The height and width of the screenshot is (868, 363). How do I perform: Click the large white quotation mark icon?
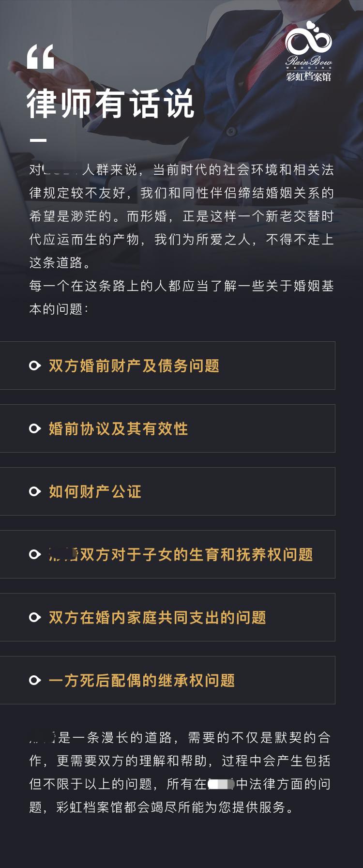tap(40, 57)
